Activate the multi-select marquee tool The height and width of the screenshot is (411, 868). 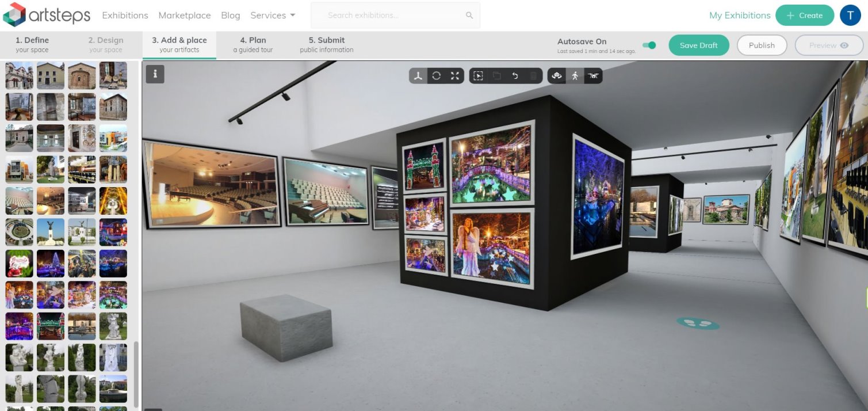pyautogui.click(x=478, y=76)
